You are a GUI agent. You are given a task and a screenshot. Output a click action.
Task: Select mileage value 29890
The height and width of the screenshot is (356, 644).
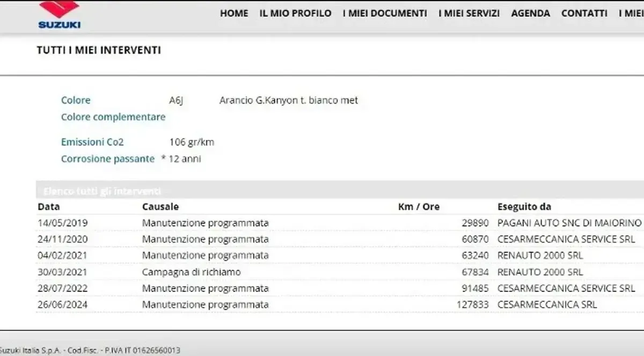475,223
